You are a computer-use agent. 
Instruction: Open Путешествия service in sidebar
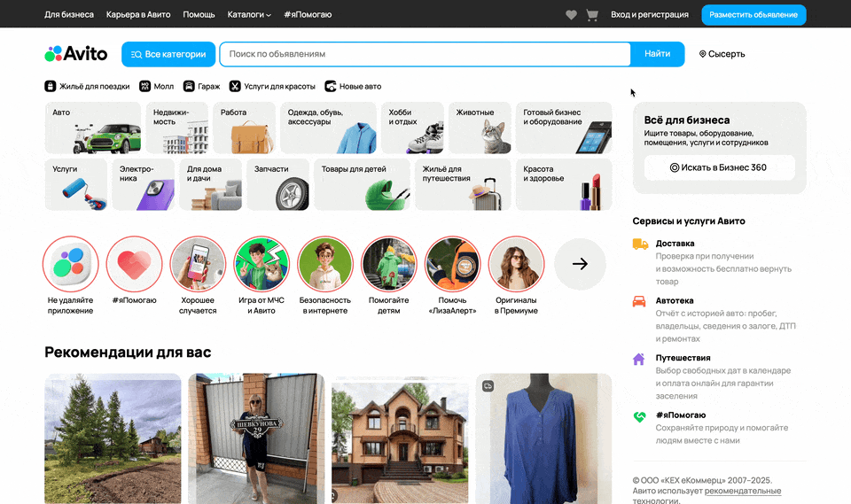(683, 358)
